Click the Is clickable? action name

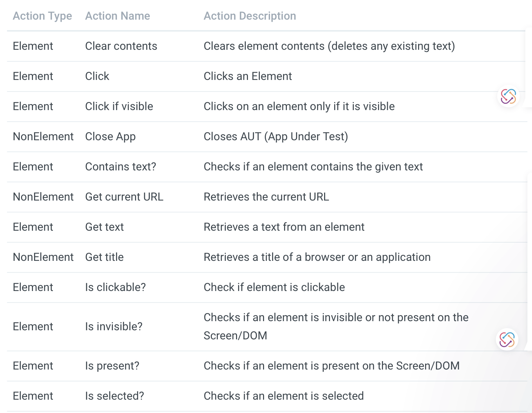pyautogui.click(x=115, y=287)
